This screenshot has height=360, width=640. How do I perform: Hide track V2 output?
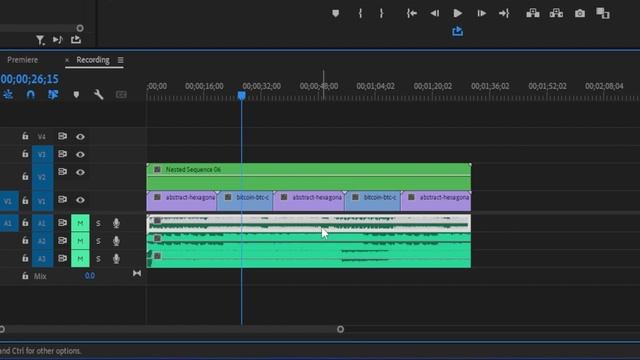(80, 172)
